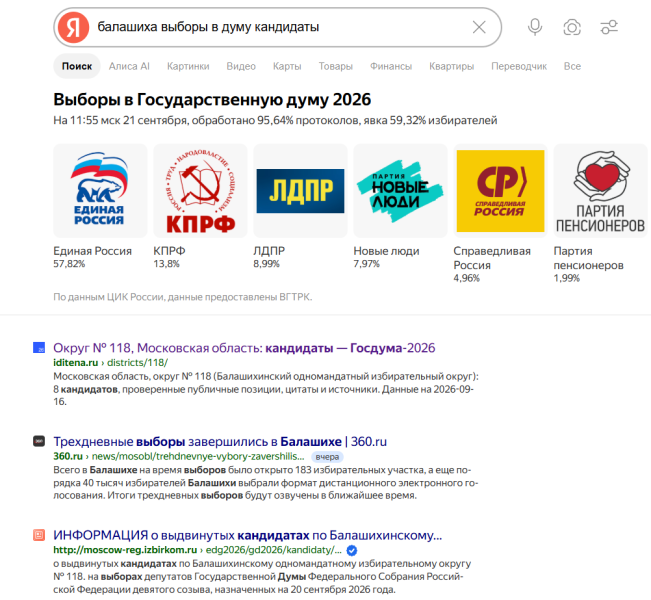Open search settings sliders icon
Image resolution: width=651 pixels, height=600 pixels.
609,27
